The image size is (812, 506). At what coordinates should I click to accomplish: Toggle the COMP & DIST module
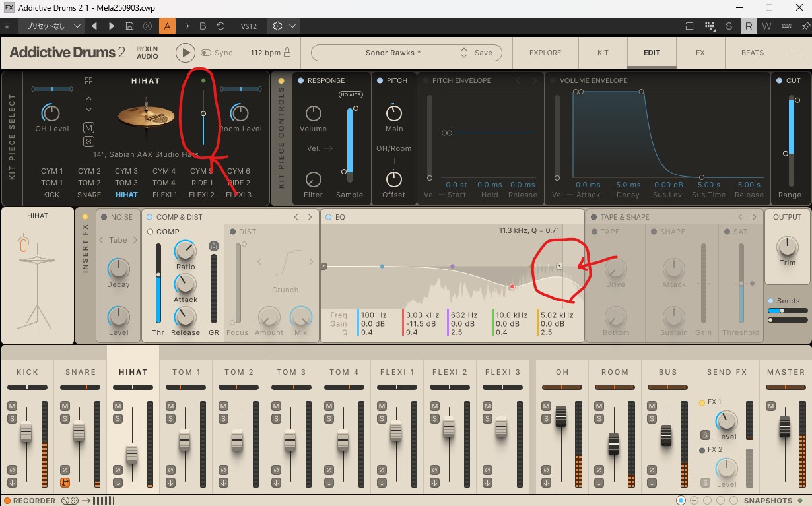(149, 217)
